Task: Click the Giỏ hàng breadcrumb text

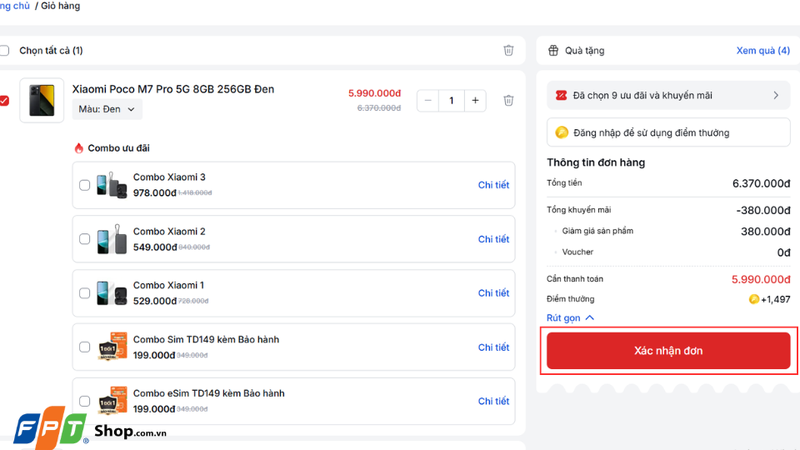Action: point(60,6)
